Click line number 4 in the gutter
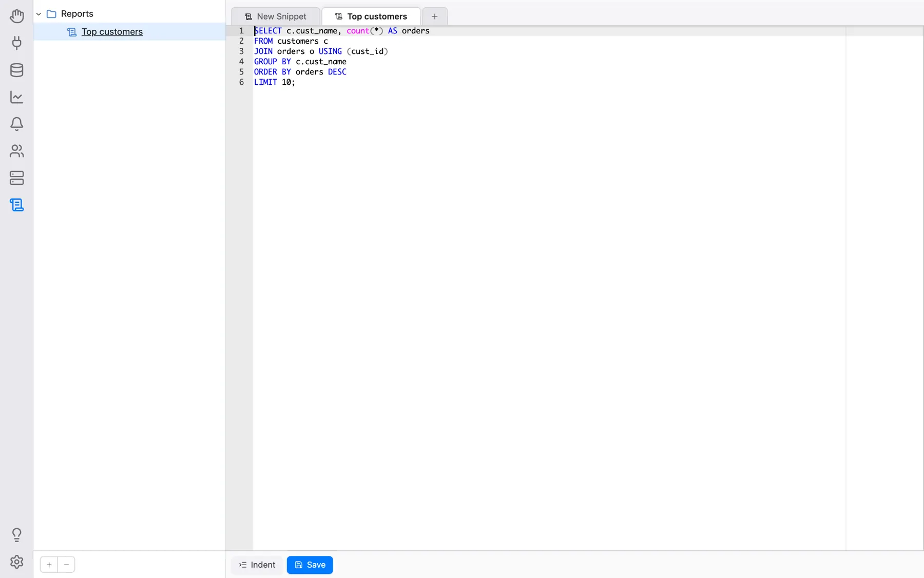This screenshot has width=924, height=578. click(x=241, y=62)
